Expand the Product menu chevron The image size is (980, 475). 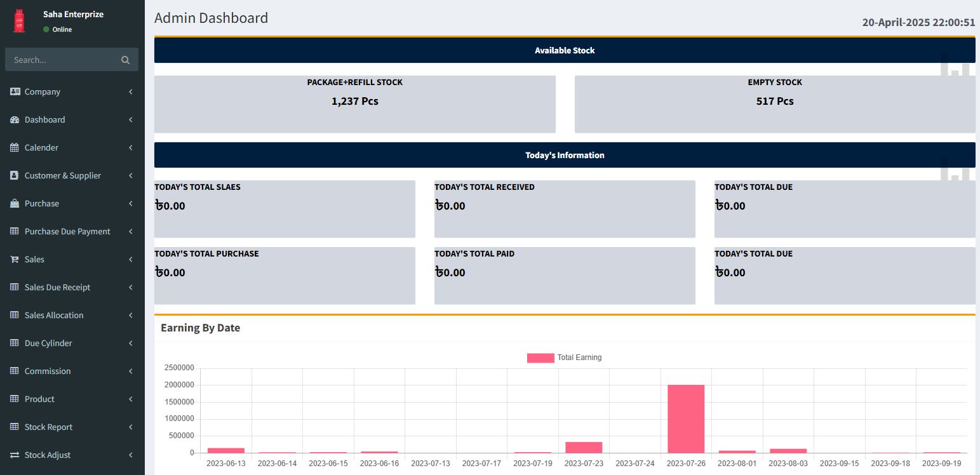click(131, 399)
